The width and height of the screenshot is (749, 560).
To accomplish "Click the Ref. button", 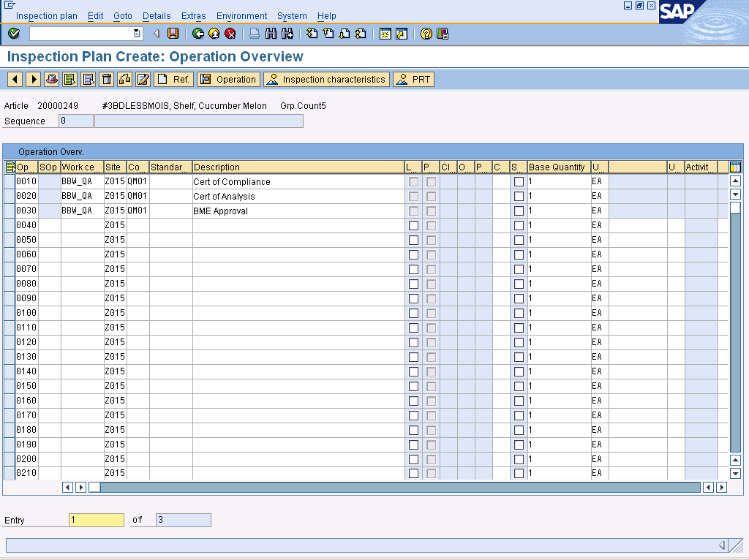I will [174, 79].
